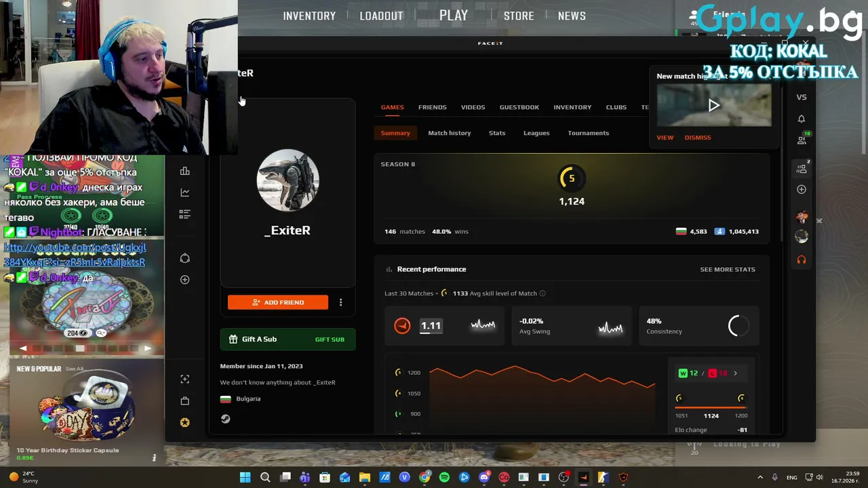The width and height of the screenshot is (868, 488).
Task: Open the VS matchmaking icon in right sidebar
Action: coord(802,97)
